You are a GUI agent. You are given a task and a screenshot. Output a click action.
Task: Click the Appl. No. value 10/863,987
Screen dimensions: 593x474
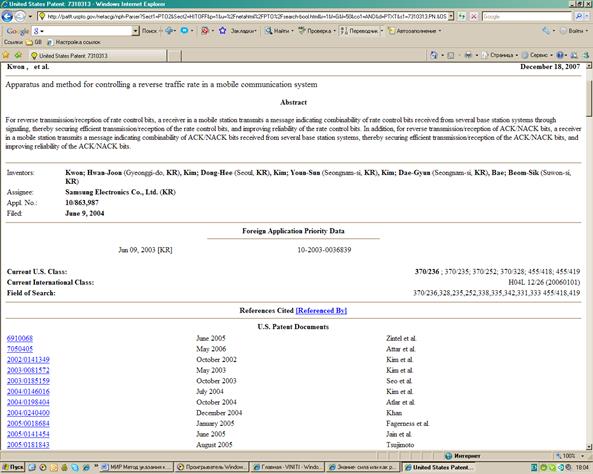coord(82,203)
